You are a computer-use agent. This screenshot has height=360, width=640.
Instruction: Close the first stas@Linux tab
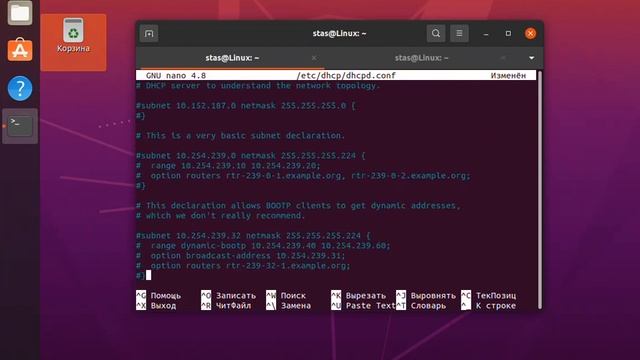pyautogui.click(x=314, y=58)
